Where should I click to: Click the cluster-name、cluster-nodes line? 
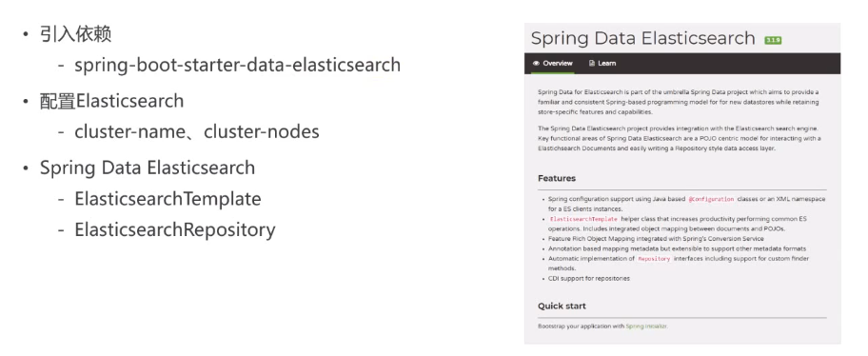point(197,131)
